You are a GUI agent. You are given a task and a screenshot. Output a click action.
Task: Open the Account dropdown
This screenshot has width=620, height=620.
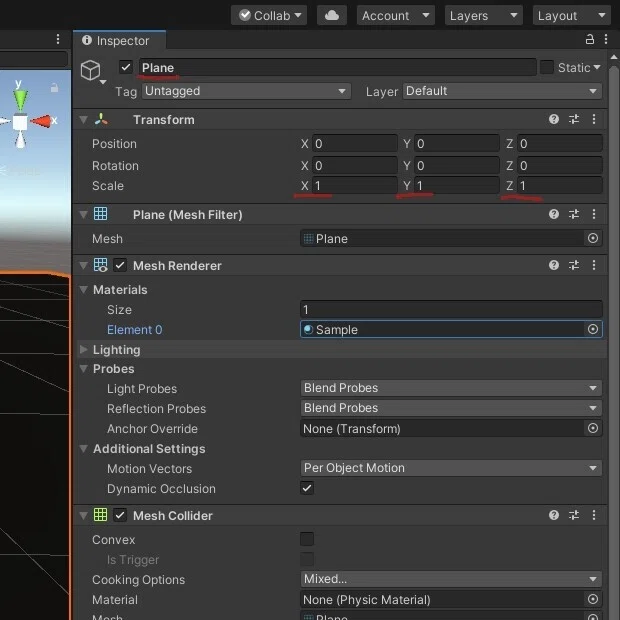click(x=395, y=15)
